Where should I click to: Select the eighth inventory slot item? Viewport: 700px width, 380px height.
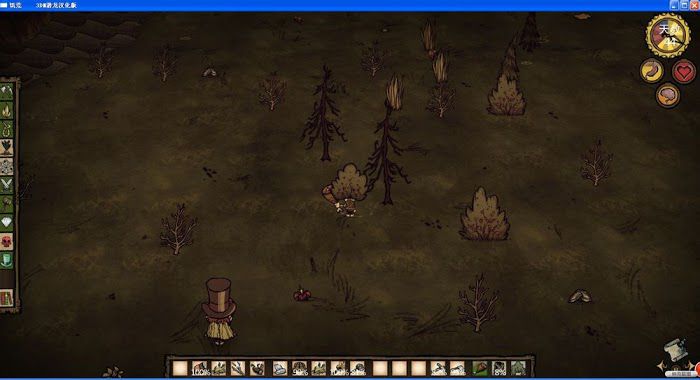point(319,368)
